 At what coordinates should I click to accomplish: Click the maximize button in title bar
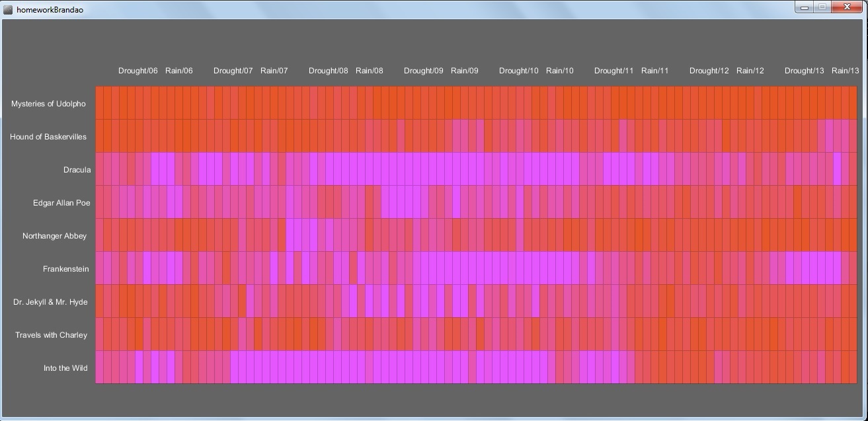click(x=822, y=7)
